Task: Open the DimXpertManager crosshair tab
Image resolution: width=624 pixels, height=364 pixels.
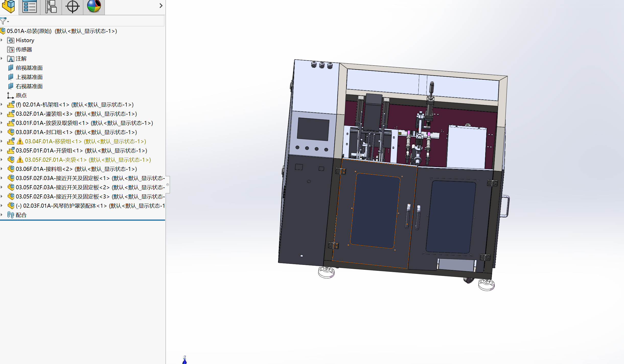Action: pos(72,6)
